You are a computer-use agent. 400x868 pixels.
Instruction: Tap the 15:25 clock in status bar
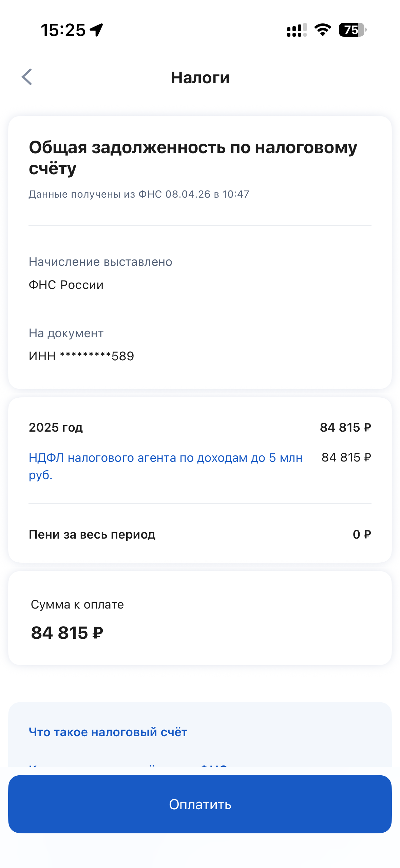point(63,30)
